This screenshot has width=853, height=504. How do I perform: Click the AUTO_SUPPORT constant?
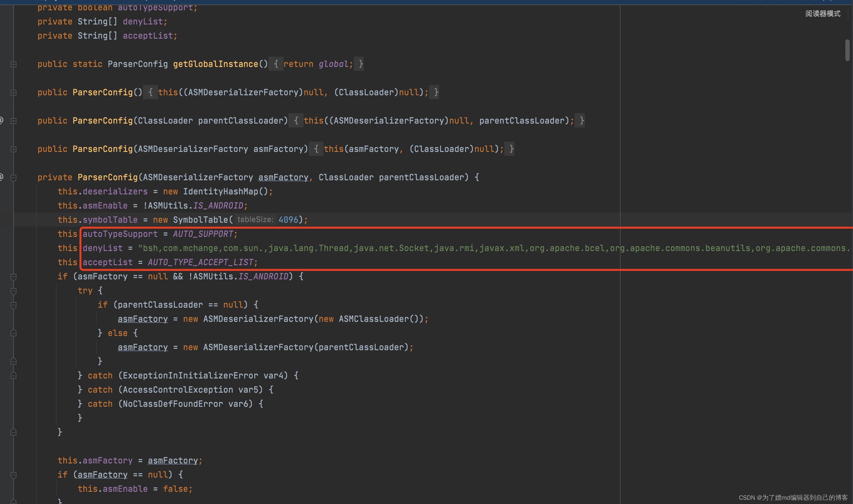click(x=203, y=234)
